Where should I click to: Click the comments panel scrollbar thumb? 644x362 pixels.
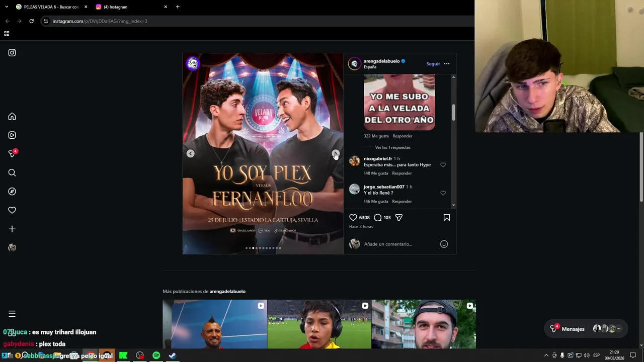(x=453, y=112)
